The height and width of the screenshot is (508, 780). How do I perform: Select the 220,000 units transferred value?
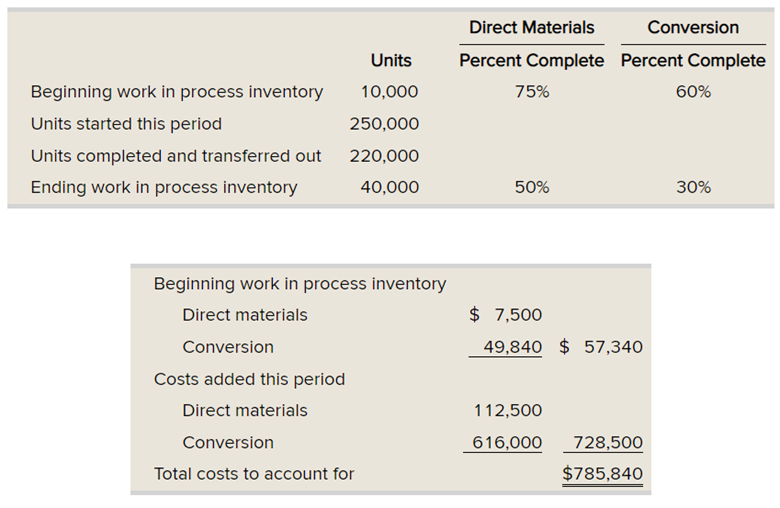pyautogui.click(x=384, y=156)
